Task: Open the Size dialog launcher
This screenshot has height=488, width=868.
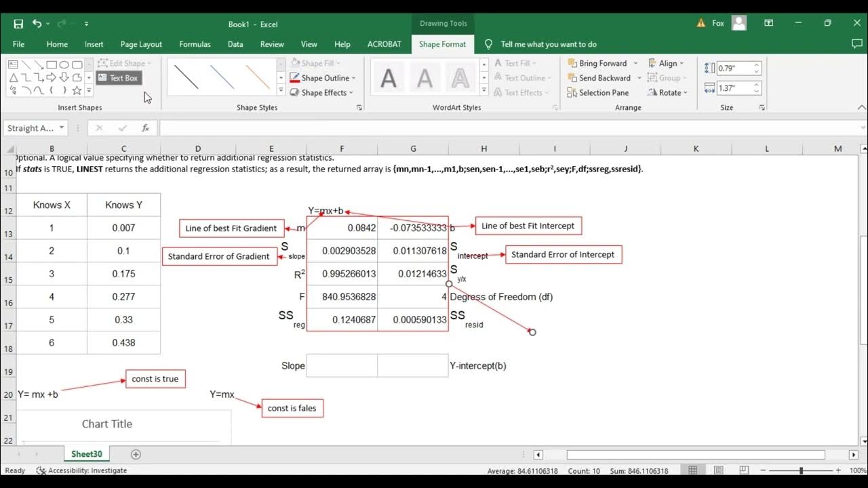Action: [x=762, y=108]
